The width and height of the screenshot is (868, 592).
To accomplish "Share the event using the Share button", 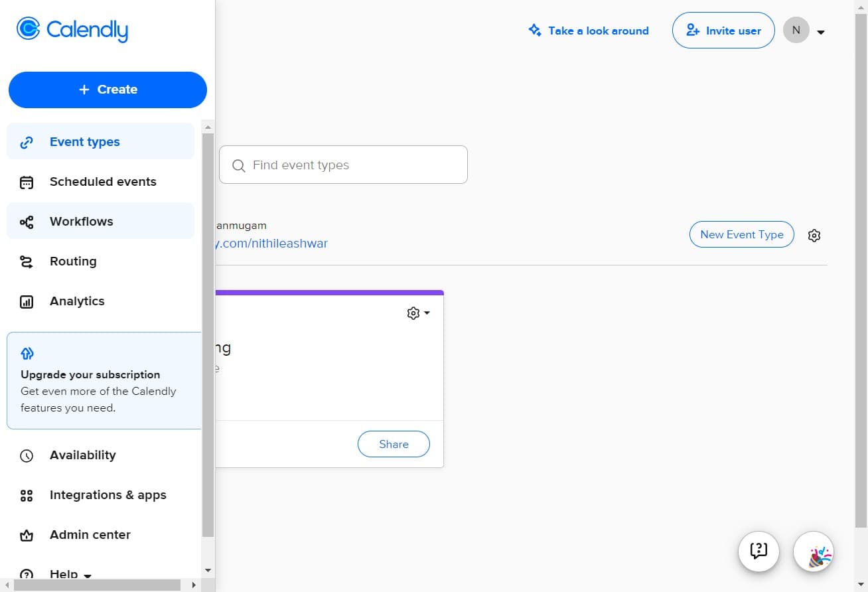I will (394, 444).
